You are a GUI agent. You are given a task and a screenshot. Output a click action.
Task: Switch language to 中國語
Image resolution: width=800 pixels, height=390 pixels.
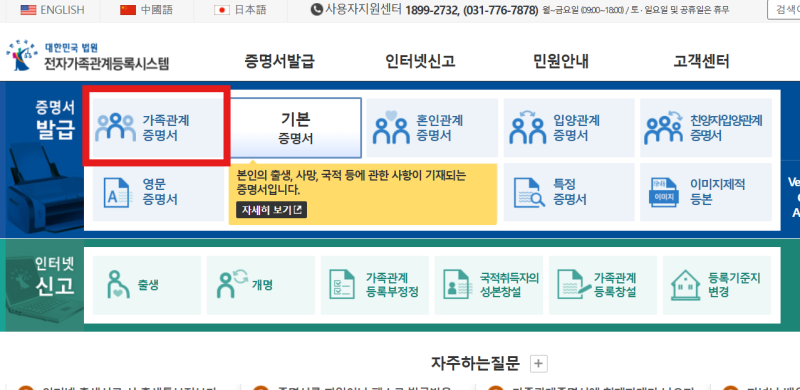coord(157,10)
